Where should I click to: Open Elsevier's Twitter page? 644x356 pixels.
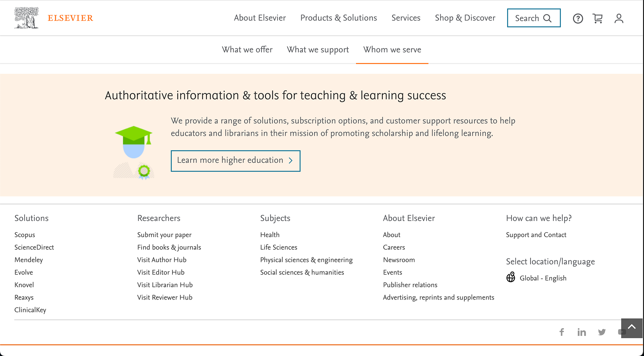point(602,332)
